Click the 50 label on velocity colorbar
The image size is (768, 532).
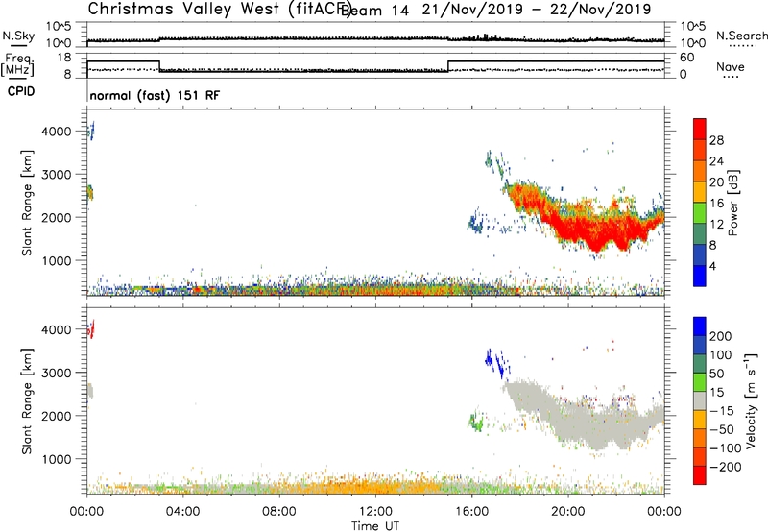[x=717, y=374]
